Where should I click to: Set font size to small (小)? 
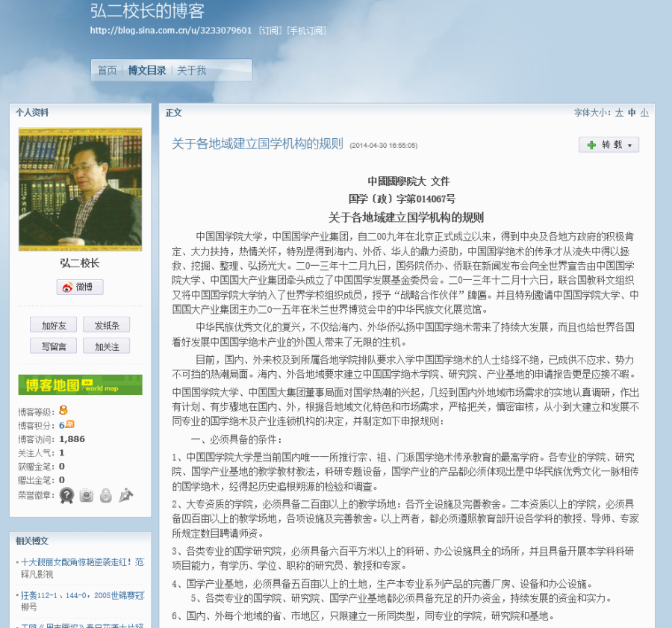(x=644, y=113)
